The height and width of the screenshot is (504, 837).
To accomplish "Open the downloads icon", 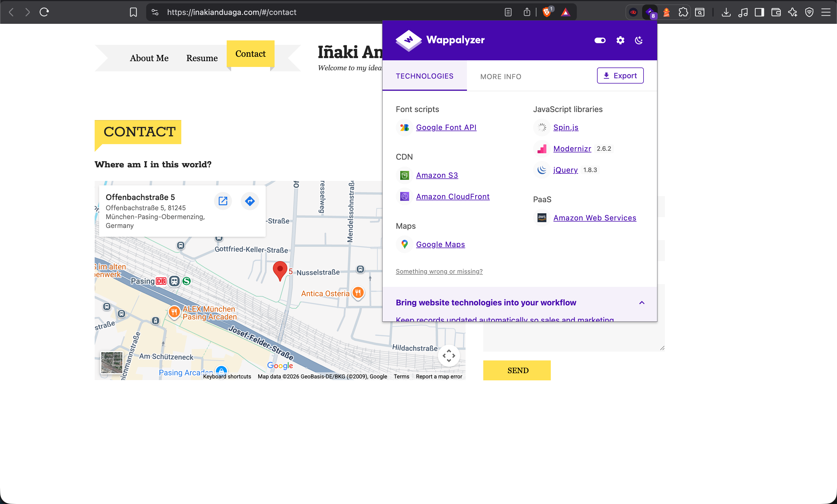I will 726,12.
